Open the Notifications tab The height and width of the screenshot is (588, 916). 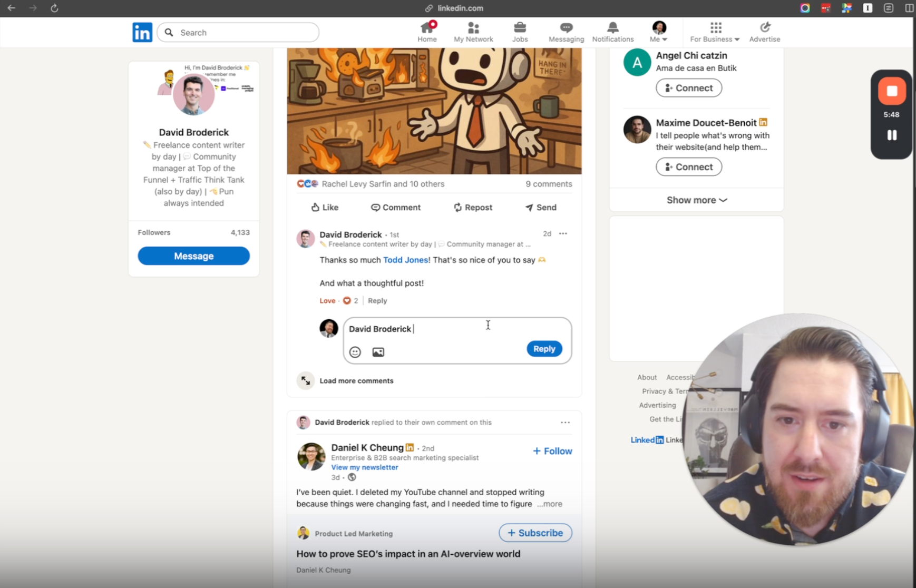pyautogui.click(x=612, y=32)
